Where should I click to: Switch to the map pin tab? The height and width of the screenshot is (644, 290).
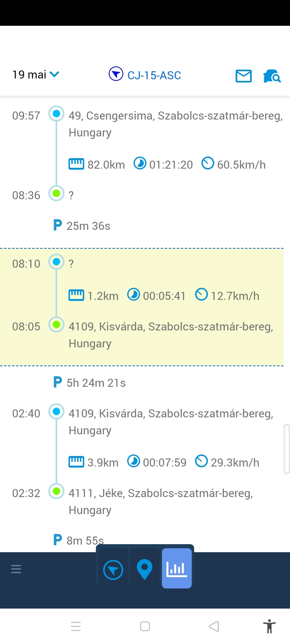point(145,570)
